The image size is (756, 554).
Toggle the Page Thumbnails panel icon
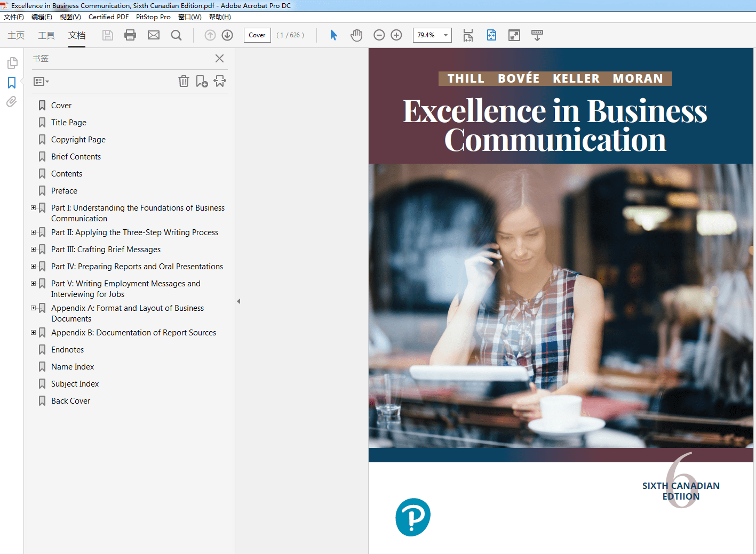pos(12,63)
